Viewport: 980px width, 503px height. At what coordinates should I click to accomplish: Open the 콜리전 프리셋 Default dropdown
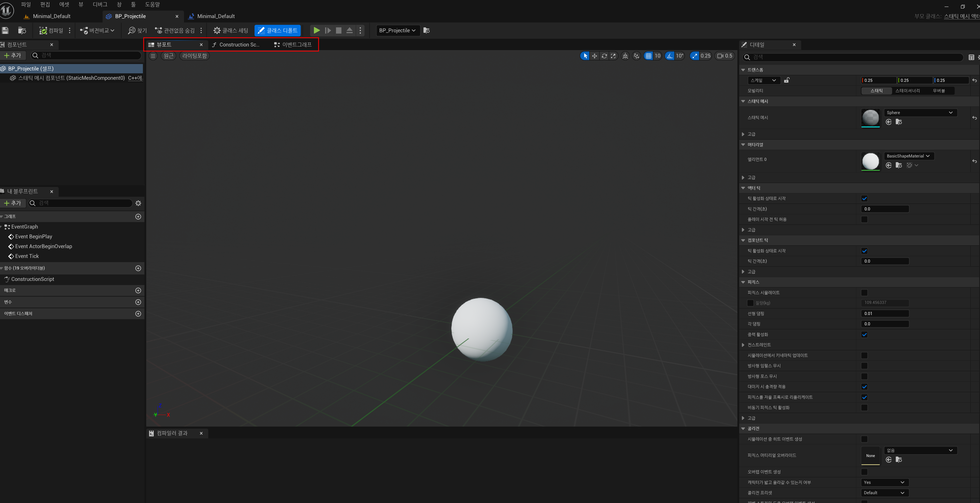(884, 493)
